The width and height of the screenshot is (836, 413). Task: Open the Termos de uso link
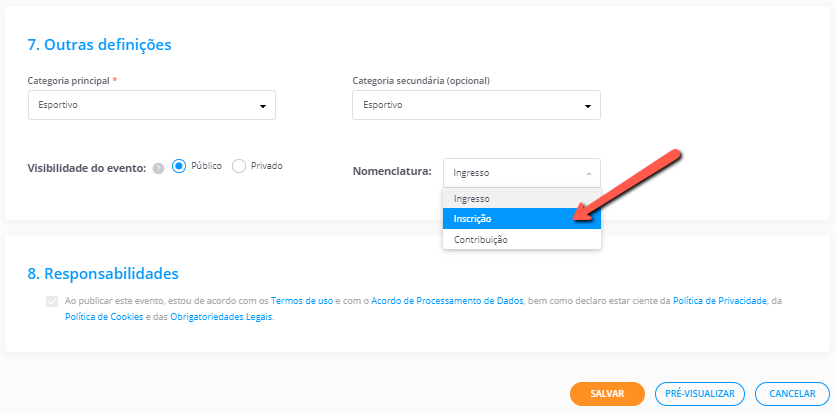click(302, 301)
